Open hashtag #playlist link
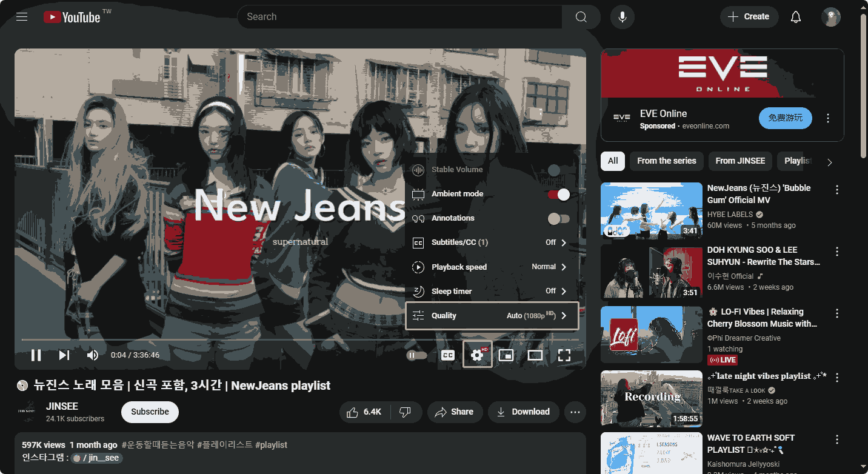Image resolution: width=868 pixels, height=474 pixels. pyautogui.click(x=271, y=446)
